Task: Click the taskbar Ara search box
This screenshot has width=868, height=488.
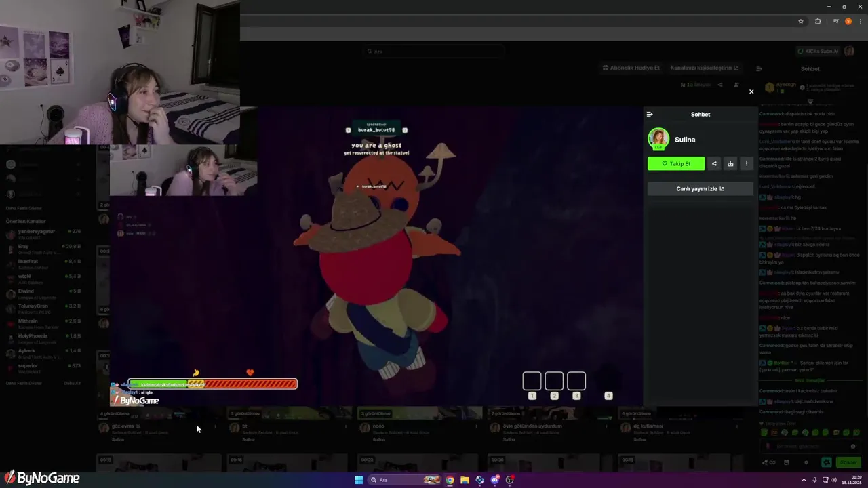Action: pos(405,480)
